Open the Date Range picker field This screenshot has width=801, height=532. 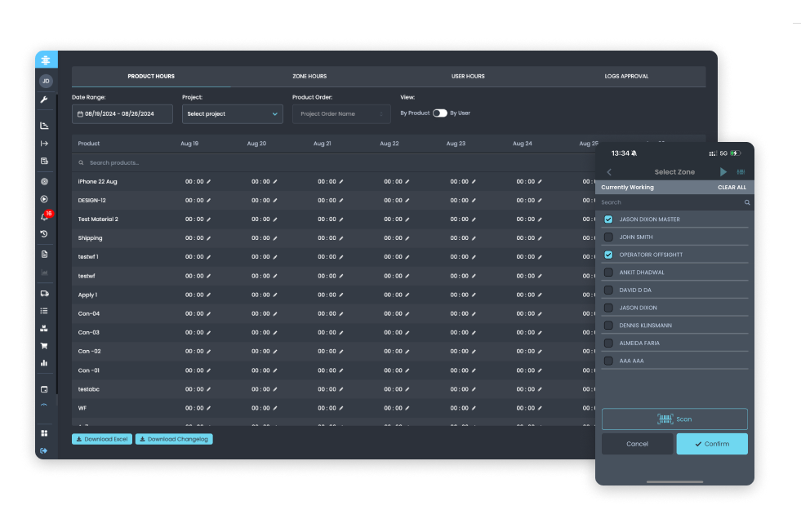[122, 114]
